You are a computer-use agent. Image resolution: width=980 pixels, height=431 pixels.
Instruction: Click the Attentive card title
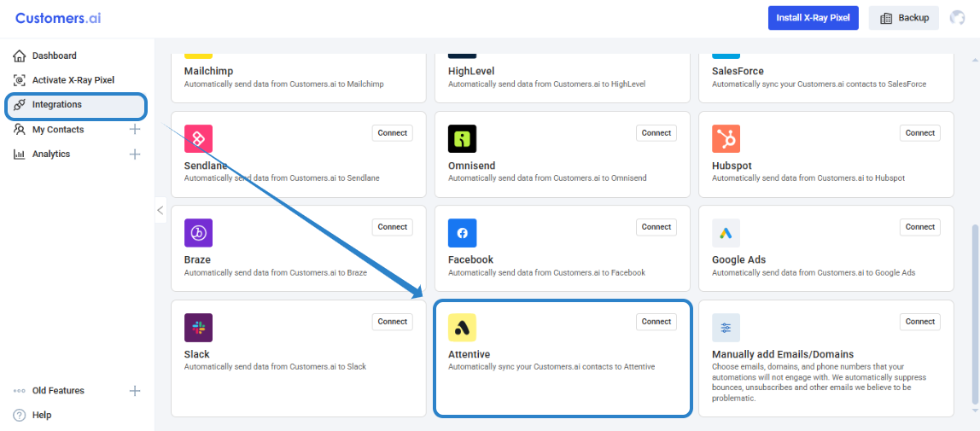(469, 354)
